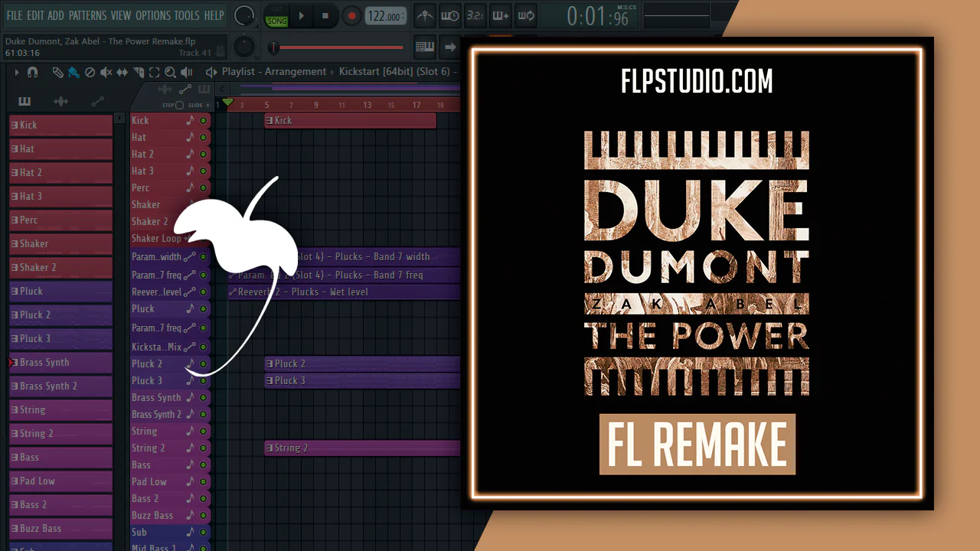Select the Brass Synth pattern in picker panel
Viewport: 980px width, 551px height.
click(x=60, y=362)
